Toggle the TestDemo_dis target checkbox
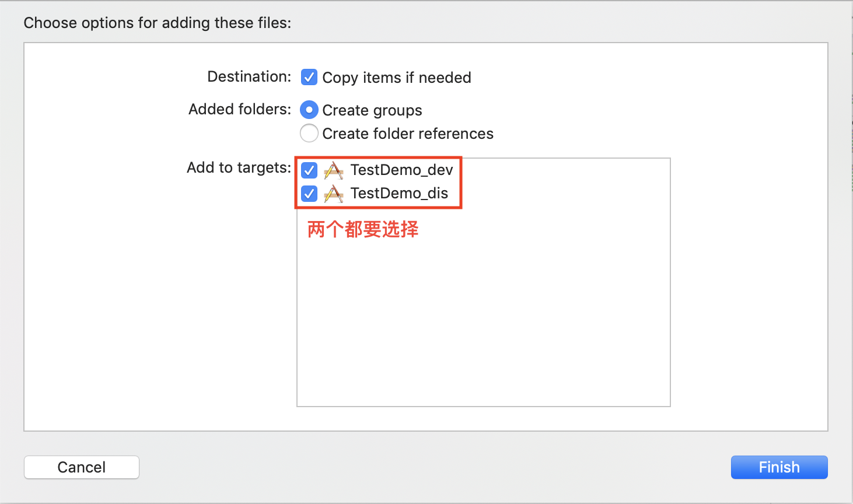This screenshot has width=853, height=504. tap(309, 194)
